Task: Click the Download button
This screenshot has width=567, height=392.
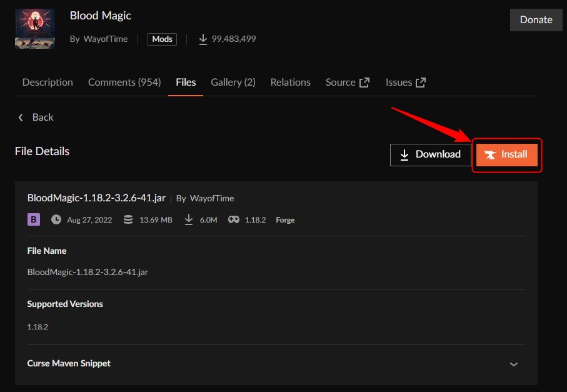Action: point(430,155)
